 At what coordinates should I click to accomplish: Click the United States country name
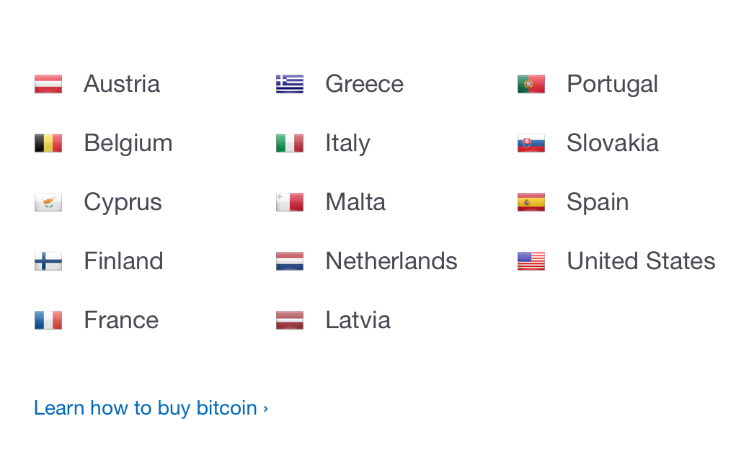tap(641, 261)
